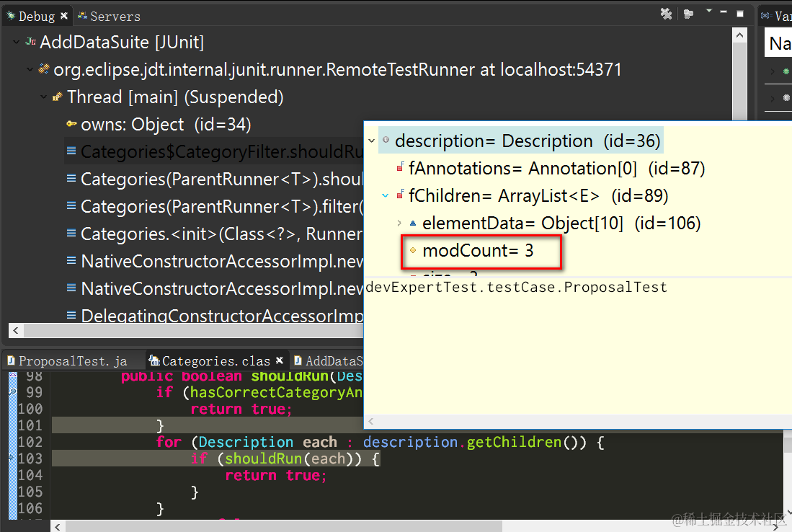This screenshot has width=792, height=532.
Task: Close the Debug view tab
Action: pyautogui.click(x=63, y=16)
